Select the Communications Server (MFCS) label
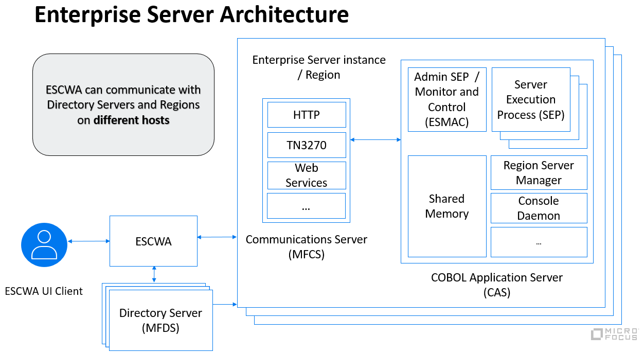This screenshot has width=644, height=353. [x=307, y=246]
